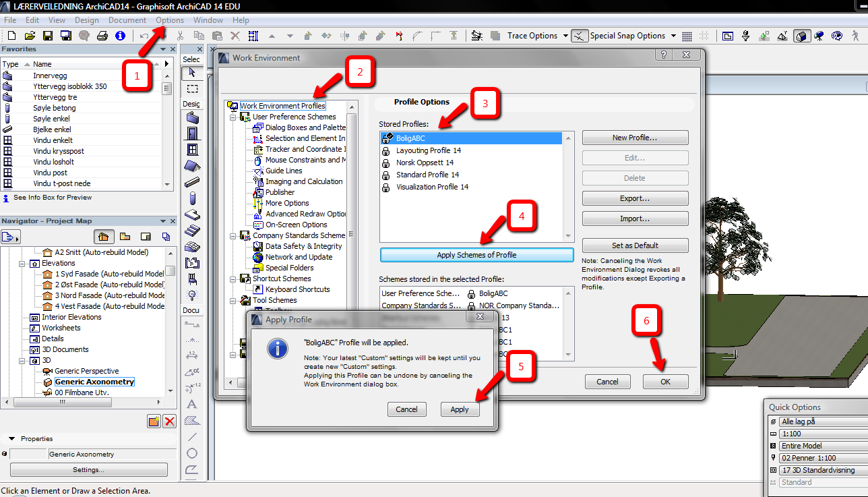Image resolution: width=868 pixels, height=497 pixels.
Task: Collapse the 3D node in Navigator
Action: coord(22,360)
